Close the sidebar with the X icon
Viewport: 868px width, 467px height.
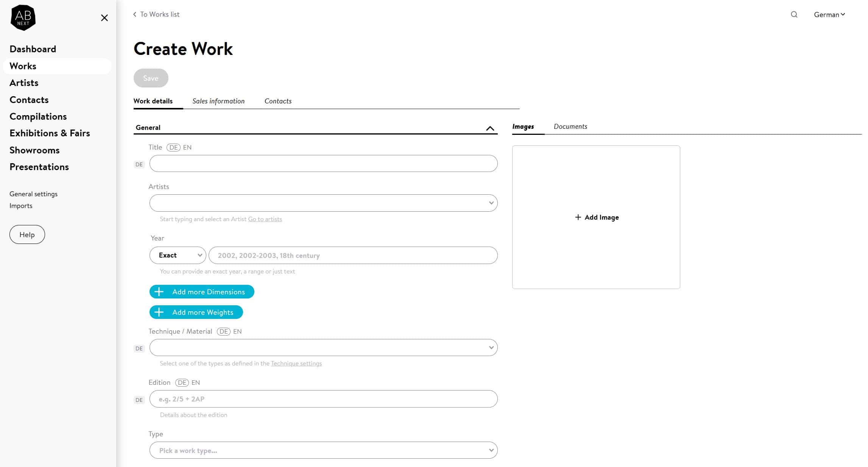pos(104,18)
